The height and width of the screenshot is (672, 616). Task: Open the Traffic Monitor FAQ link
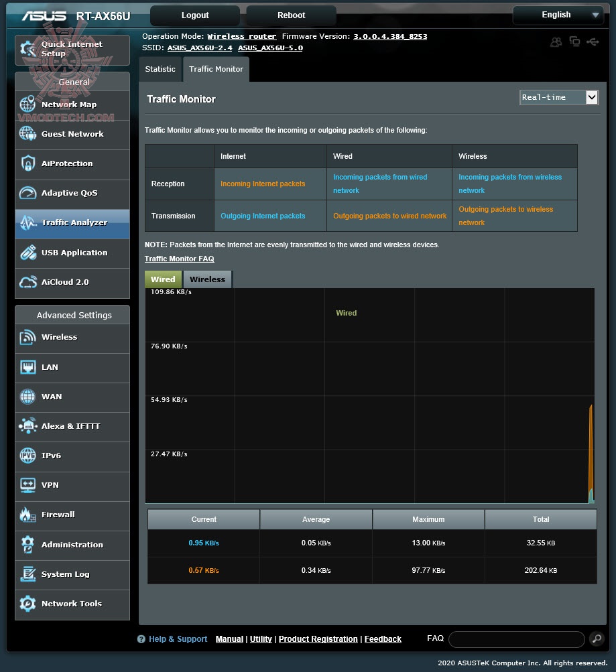tap(180, 259)
